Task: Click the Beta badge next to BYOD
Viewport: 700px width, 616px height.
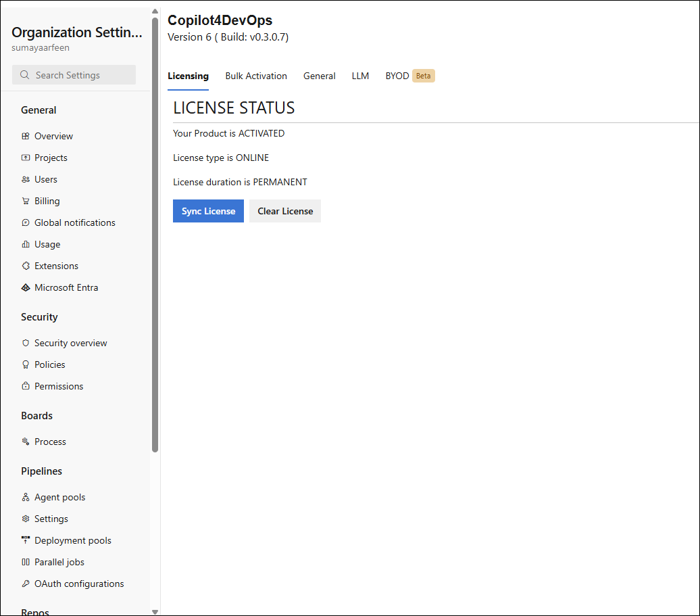Action: pyautogui.click(x=423, y=76)
